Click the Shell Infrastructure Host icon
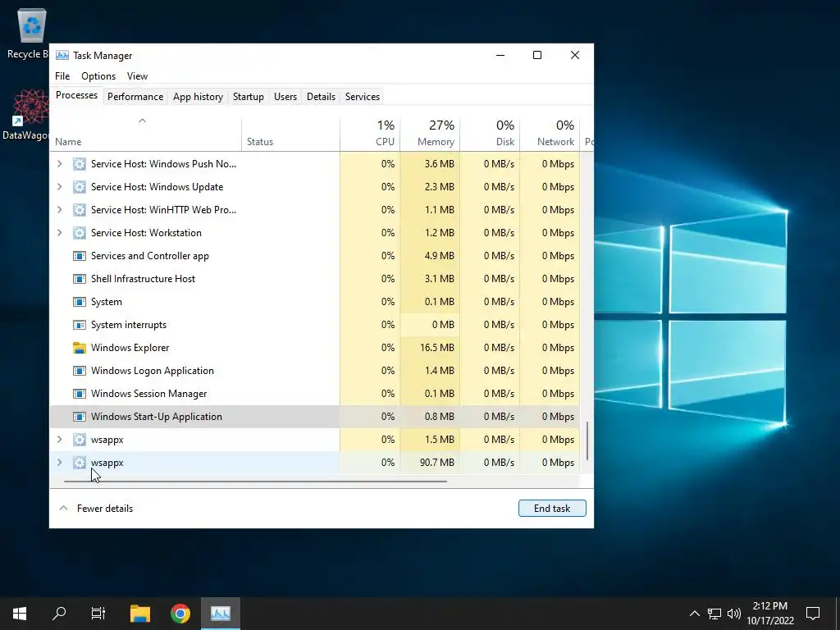The image size is (840, 630). [x=80, y=279]
